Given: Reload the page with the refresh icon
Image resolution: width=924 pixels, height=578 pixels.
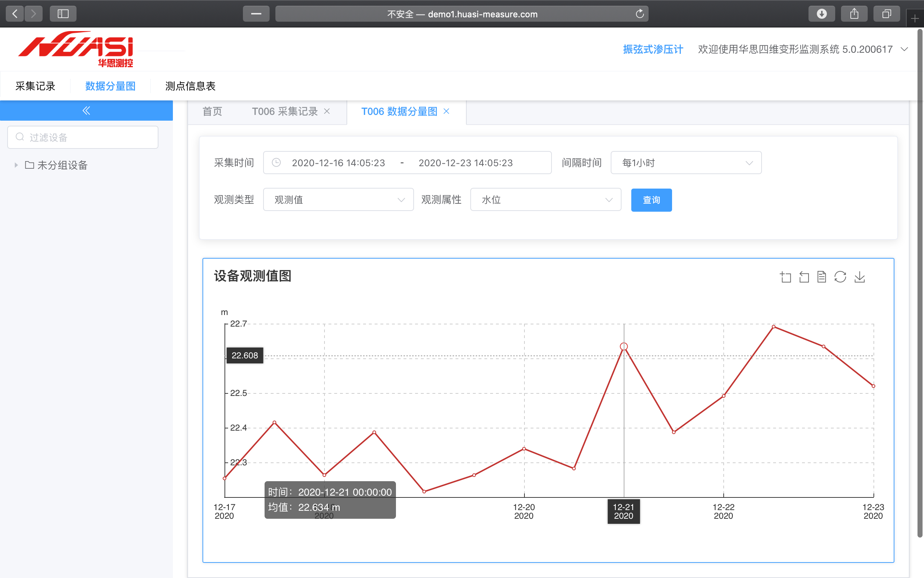Looking at the screenshot, I should (x=640, y=14).
